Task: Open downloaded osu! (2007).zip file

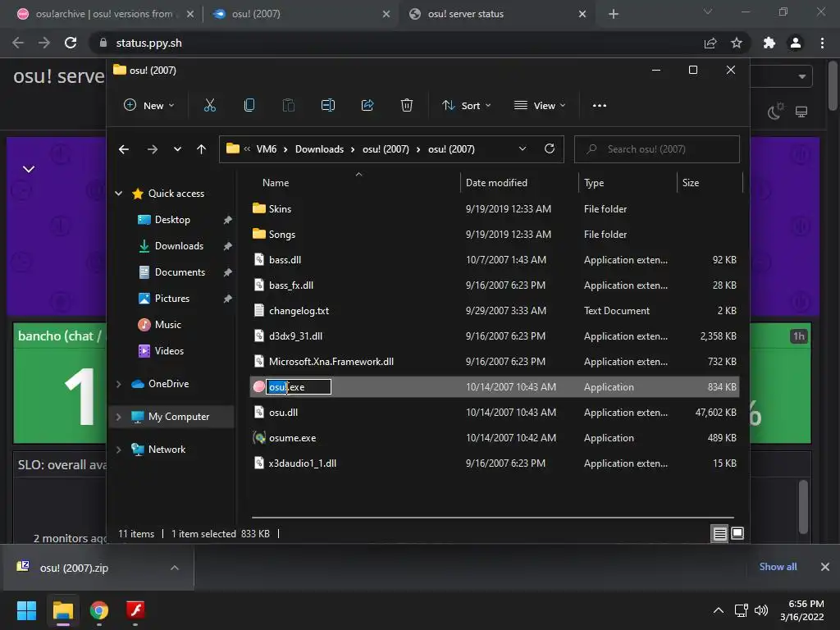Action: (x=74, y=568)
